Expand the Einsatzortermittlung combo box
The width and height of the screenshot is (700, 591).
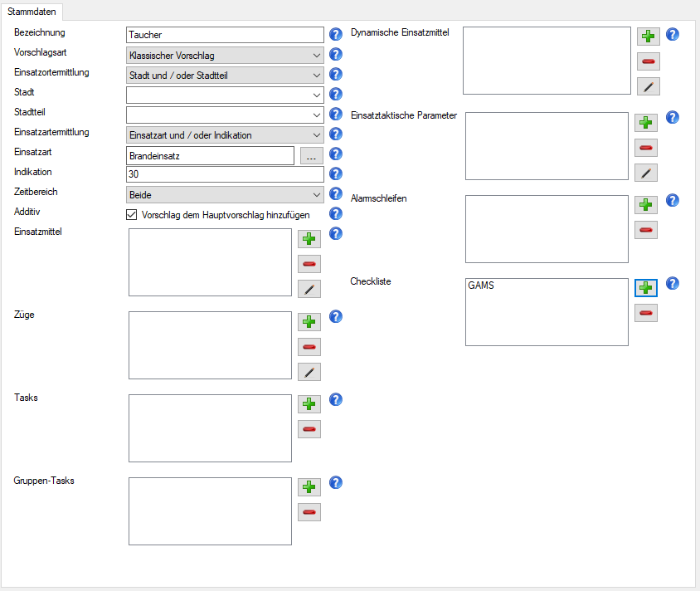[x=225, y=75]
